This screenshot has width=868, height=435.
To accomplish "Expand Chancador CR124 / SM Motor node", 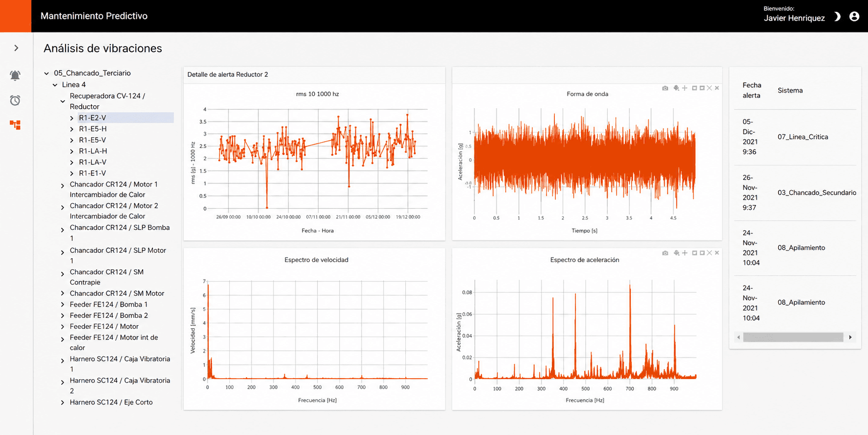I will pyautogui.click(x=63, y=293).
